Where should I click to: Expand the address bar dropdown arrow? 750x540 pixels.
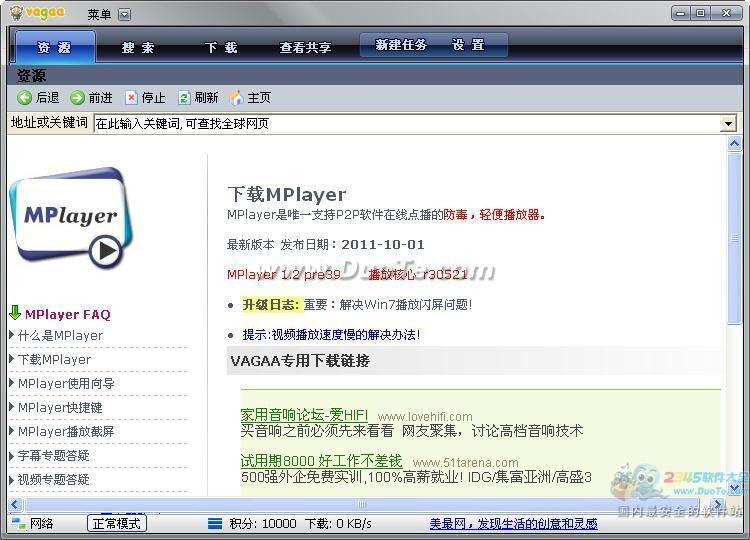pyautogui.click(x=728, y=123)
